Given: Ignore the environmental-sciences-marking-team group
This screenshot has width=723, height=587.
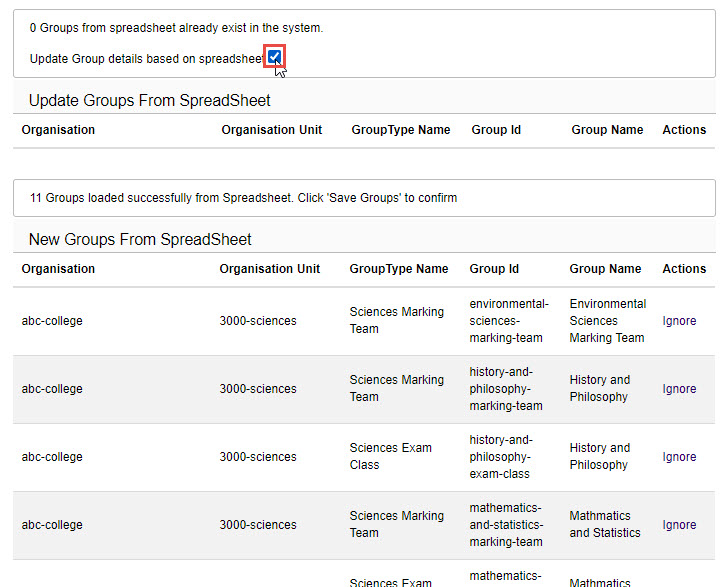Looking at the screenshot, I should click(679, 321).
